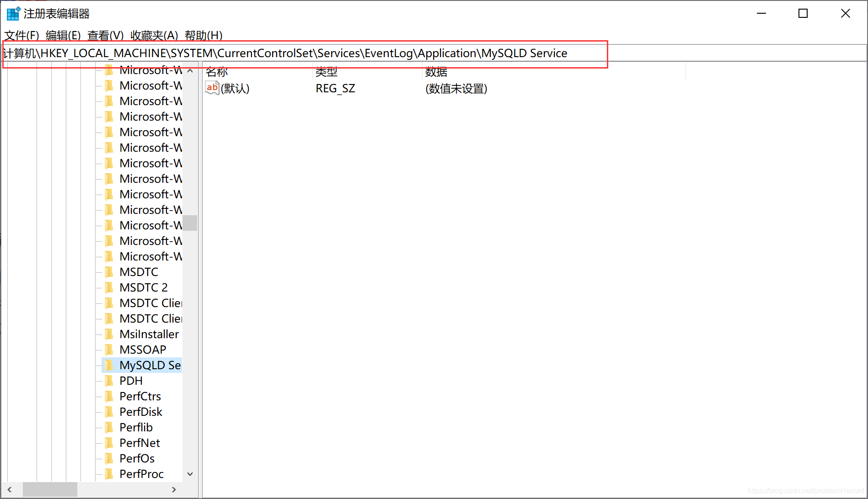
Task: Open the 帮助(H) menu
Action: [x=204, y=36]
